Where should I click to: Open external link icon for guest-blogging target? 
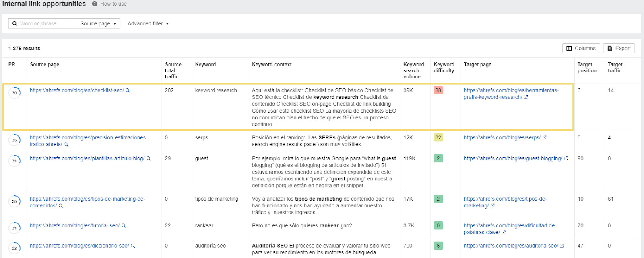566,159
